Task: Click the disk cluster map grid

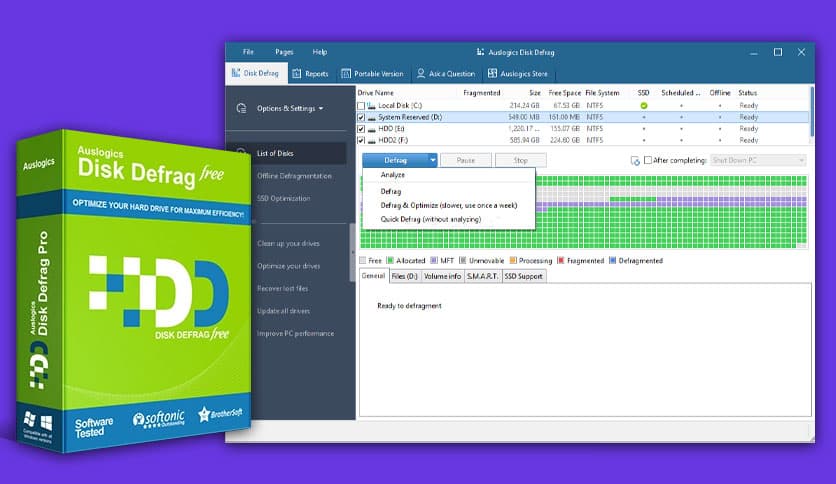Action: point(584,212)
